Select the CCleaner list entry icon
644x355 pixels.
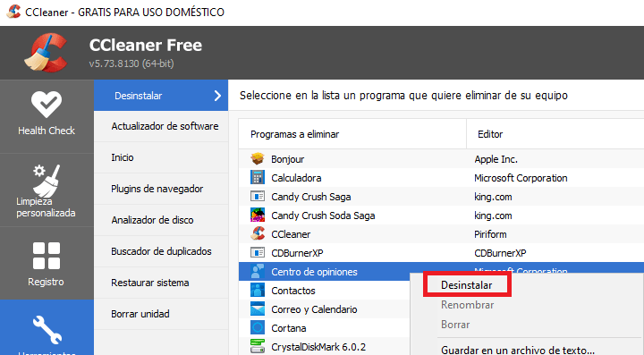coord(258,234)
